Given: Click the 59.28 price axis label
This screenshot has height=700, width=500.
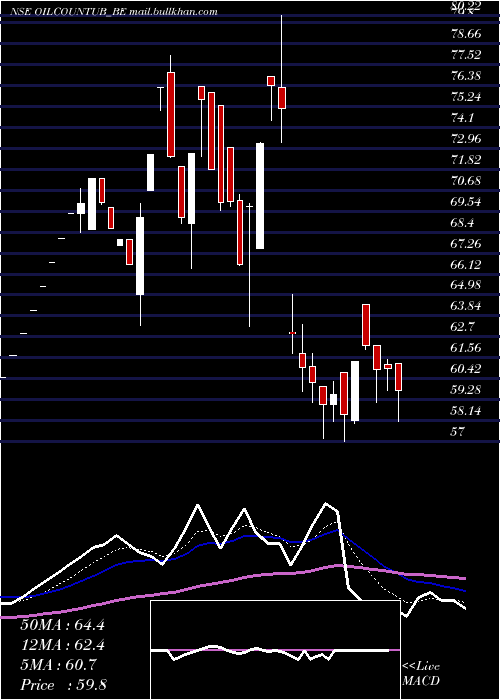Looking at the screenshot, I should coord(467,390).
